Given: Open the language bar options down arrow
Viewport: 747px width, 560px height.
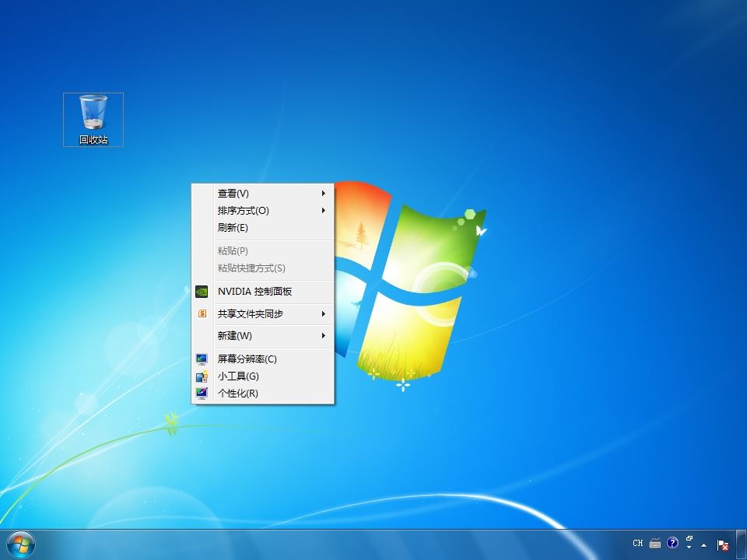Looking at the screenshot, I should tap(689, 547).
